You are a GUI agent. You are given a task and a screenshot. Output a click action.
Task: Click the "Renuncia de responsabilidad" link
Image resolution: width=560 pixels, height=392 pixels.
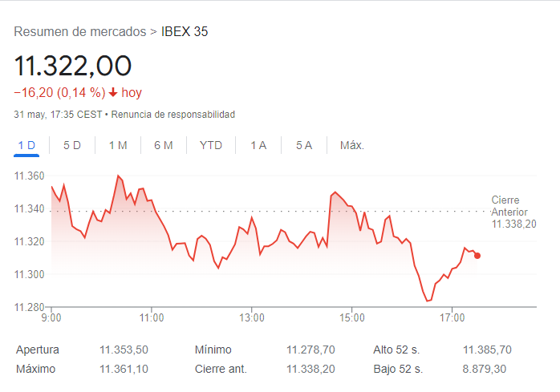click(x=172, y=115)
